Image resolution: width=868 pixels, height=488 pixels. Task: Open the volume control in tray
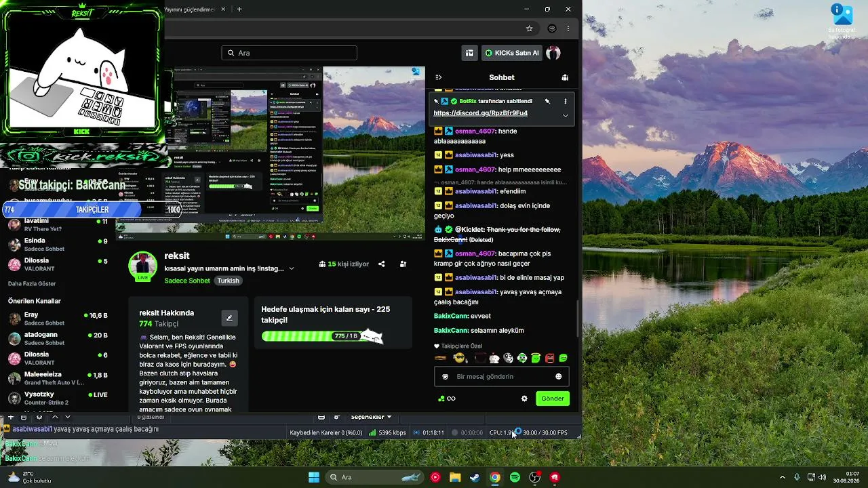pyautogui.click(x=822, y=477)
